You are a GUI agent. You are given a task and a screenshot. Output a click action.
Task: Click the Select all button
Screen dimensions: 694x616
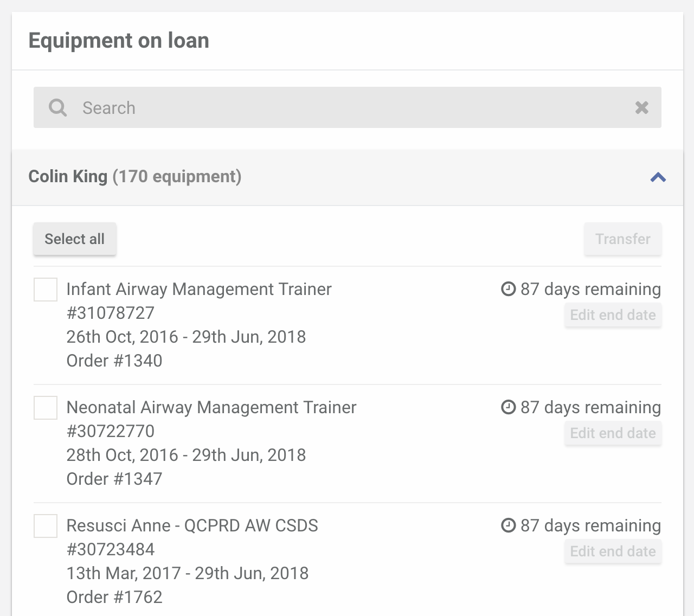75,239
